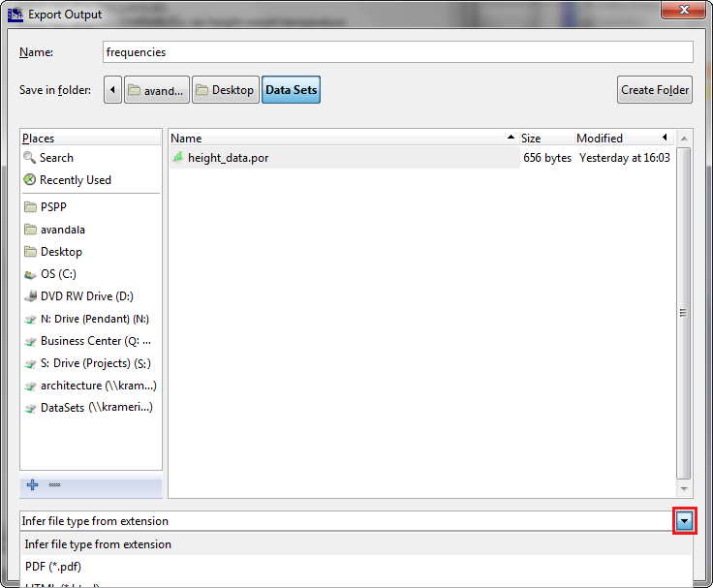Click the architecture network share icon
The height and width of the screenshot is (588, 713).
click(x=30, y=387)
